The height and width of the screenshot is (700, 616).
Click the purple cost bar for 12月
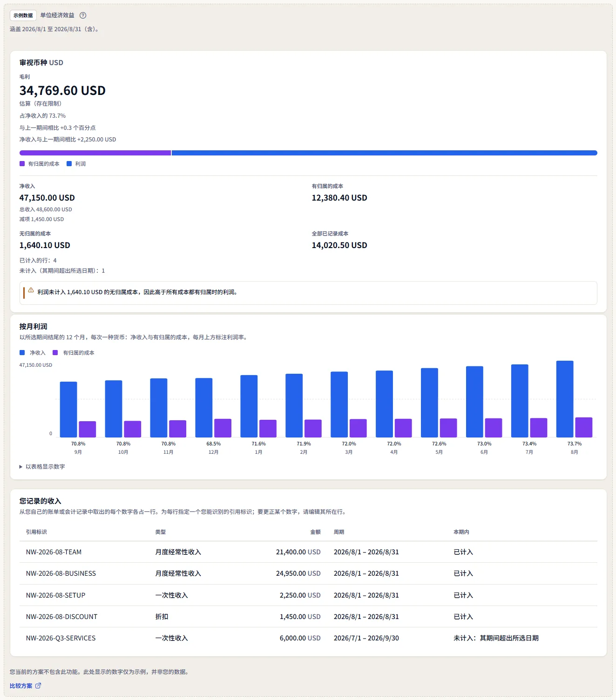(223, 428)
